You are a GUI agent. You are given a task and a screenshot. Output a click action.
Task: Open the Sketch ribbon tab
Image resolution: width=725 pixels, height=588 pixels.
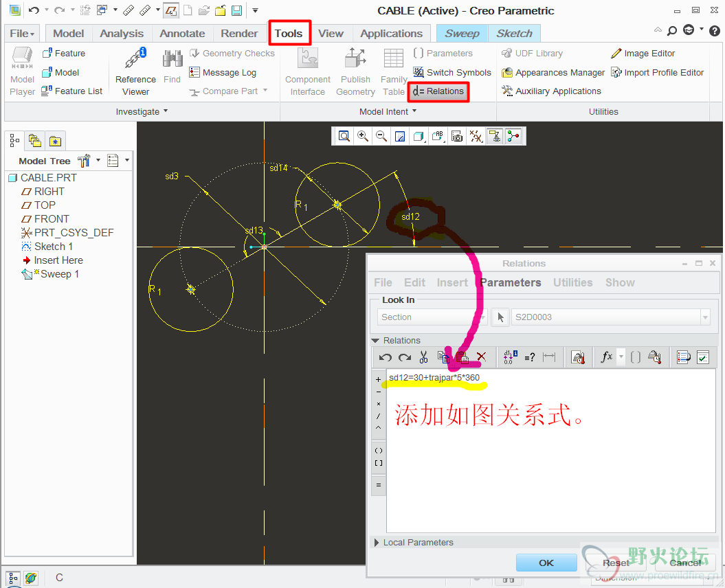tap(514, 33)
